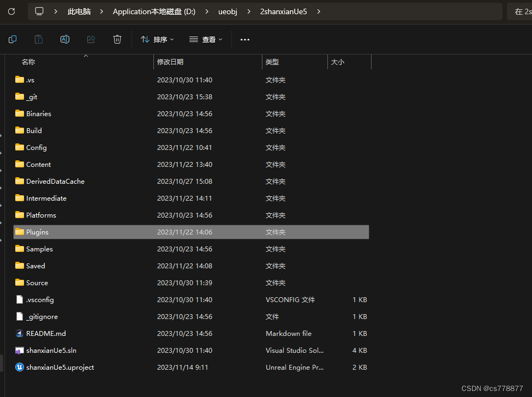Sort by 修改日期 column header
The image size is (532, 397).
click(170, 62)
